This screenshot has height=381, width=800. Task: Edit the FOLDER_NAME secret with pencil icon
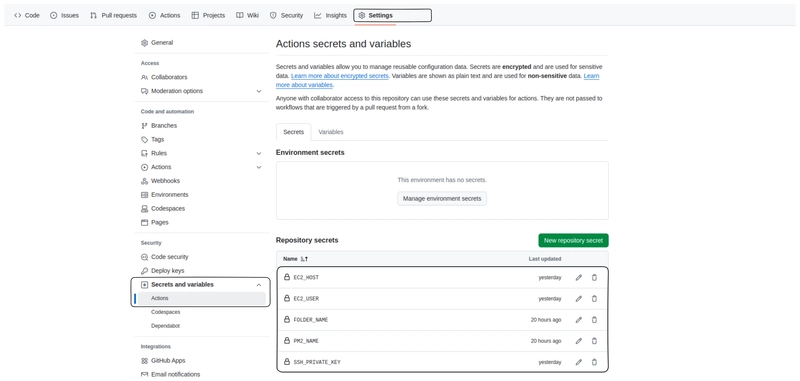tap(579, 320)
